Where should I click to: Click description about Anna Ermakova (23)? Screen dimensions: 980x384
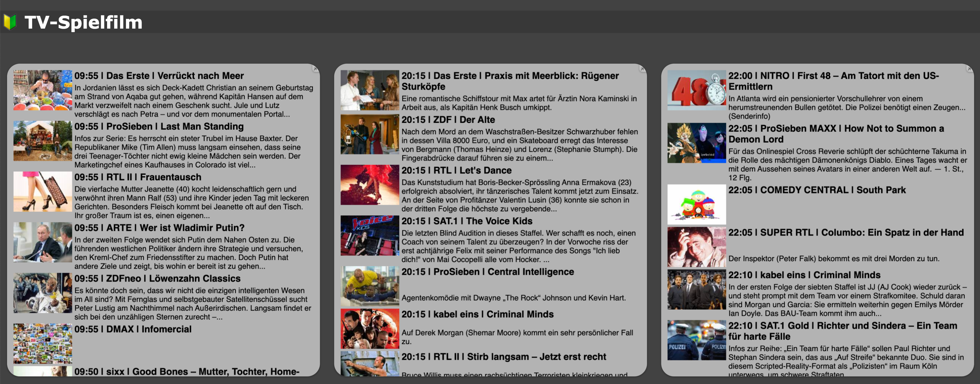(520, 196)
